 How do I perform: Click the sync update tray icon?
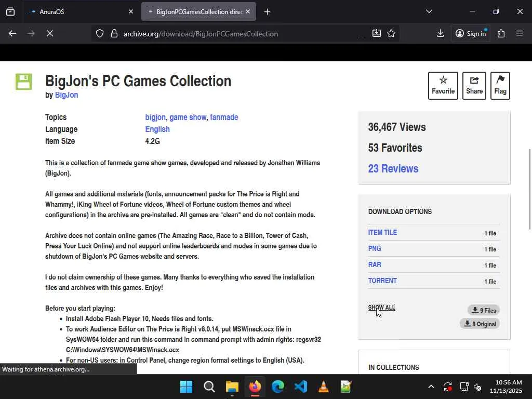tap(447, 387)
